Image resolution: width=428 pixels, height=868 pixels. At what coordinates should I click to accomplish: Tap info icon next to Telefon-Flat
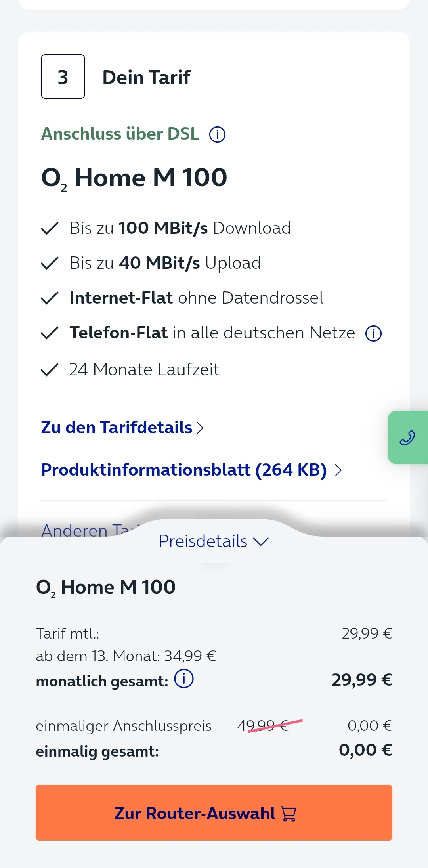(373, 333)
